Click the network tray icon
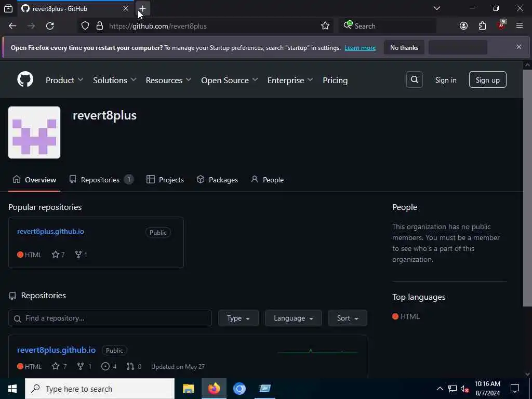This screenshot has height=399, width=532. tap(453, 389)
